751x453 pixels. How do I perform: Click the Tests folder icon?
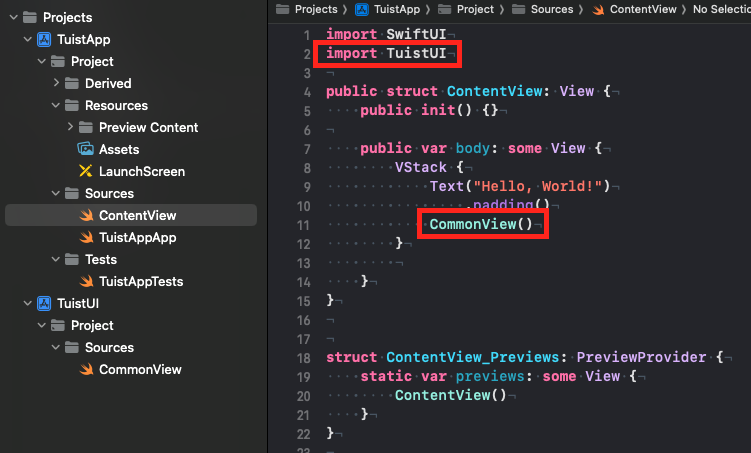coord(72,260)
